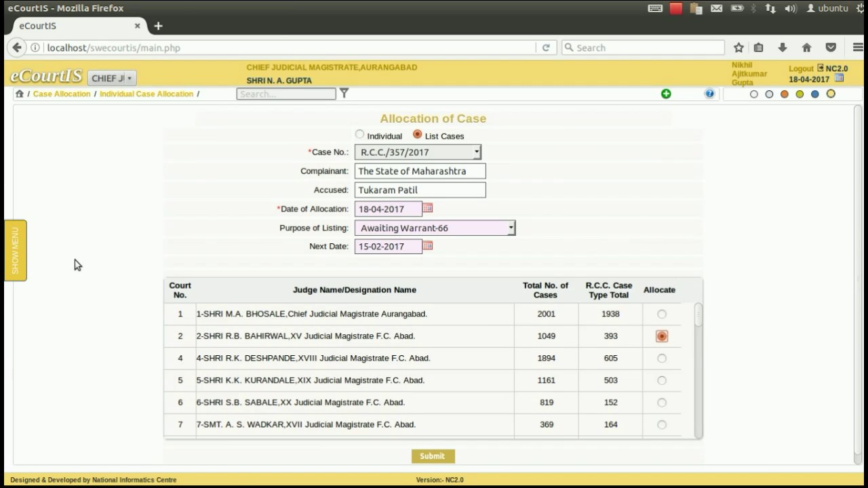This screenshot has height=488, width=868.
Task: Open the Firefox hamburger menu
Action: [x=858, y=47]
